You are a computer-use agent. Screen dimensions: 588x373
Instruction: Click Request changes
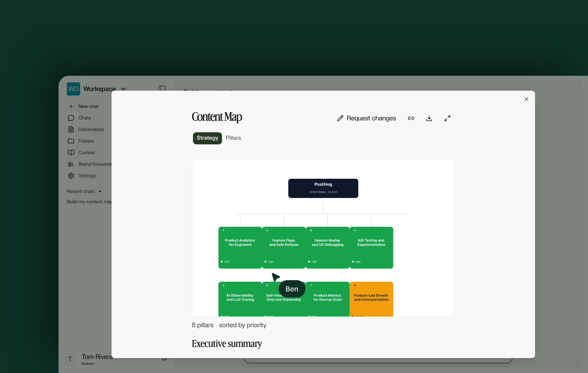coord(367,118)
